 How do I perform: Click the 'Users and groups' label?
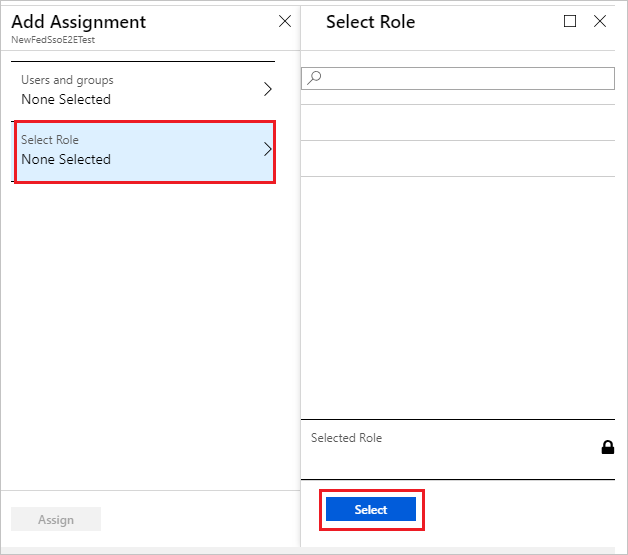[67, 80]
